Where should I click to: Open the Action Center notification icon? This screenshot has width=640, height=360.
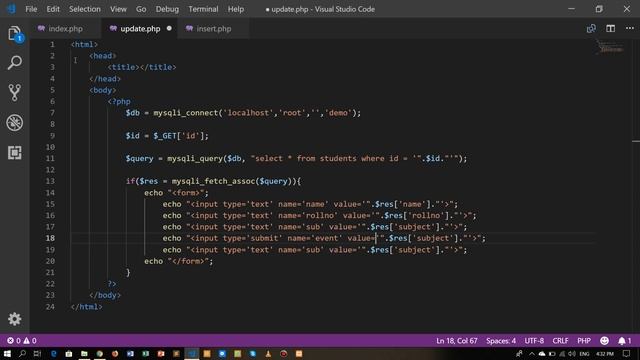pos(626,353)
